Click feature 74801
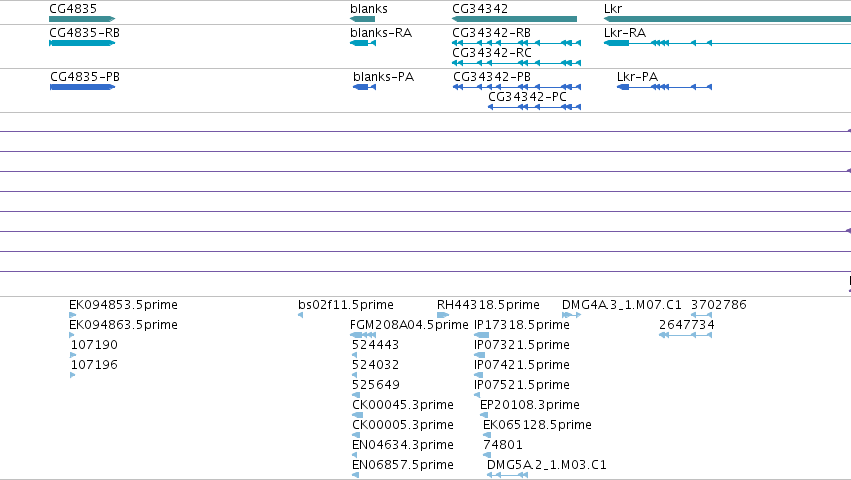 coord(503,445)
